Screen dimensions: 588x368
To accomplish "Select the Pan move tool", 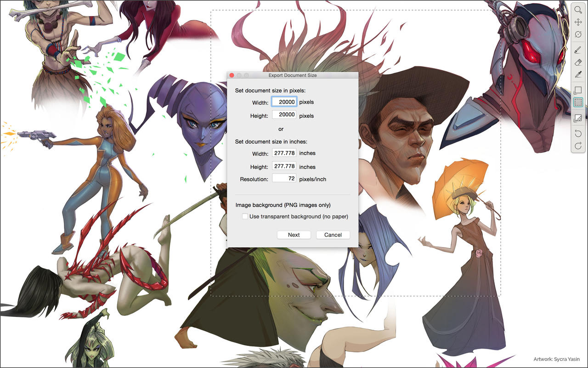I will pos(578,22).
